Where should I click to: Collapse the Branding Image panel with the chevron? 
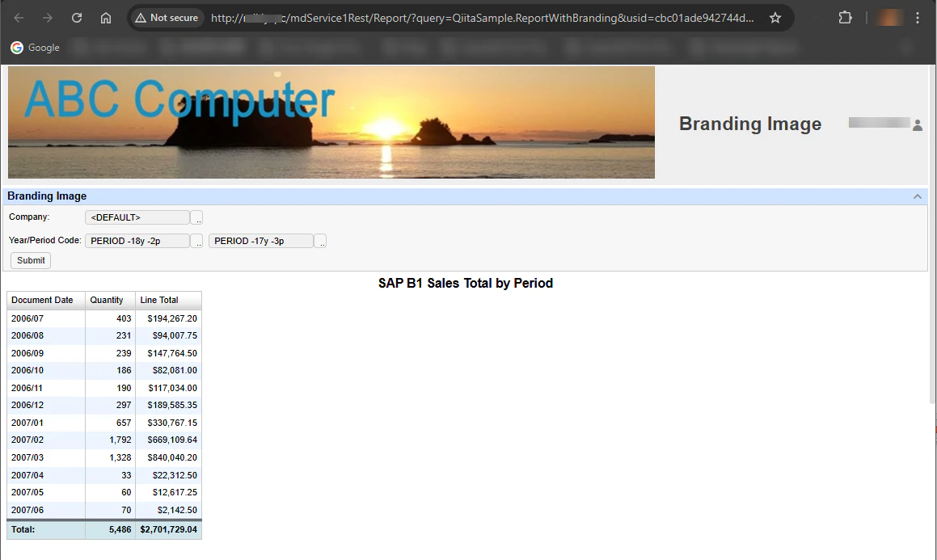click(x=918, y=196)
